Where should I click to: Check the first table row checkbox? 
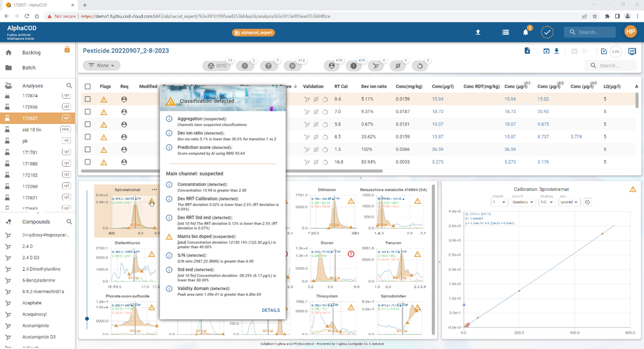tap(88, 99)
